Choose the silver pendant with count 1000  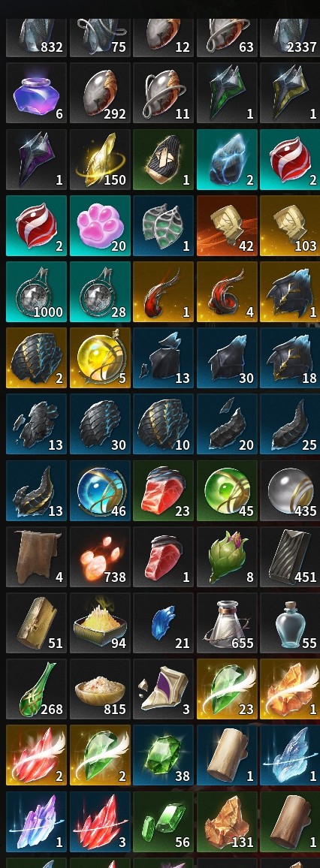point(37,292)
